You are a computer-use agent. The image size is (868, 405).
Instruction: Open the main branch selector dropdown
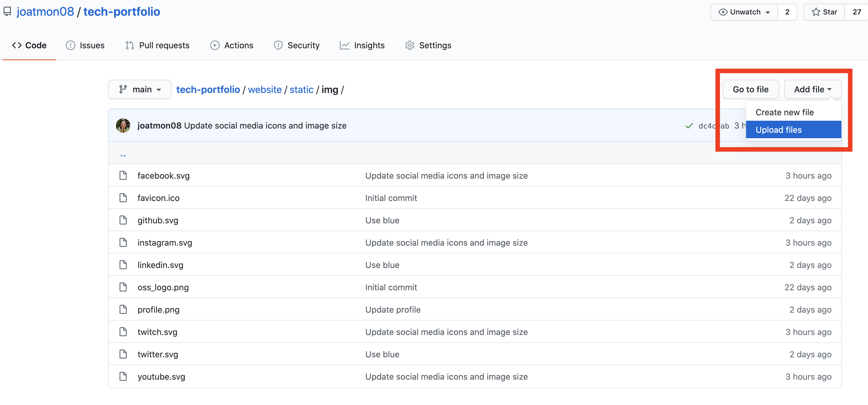[139, 89]
